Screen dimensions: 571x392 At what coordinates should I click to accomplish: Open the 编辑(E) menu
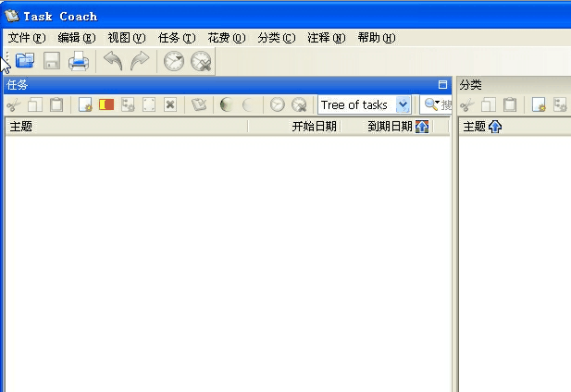77,38
